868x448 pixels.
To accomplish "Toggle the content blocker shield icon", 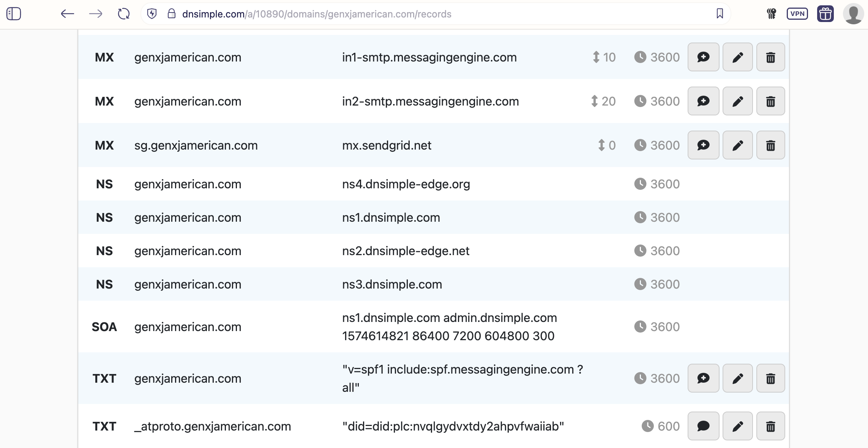I will click(x=152, y=14).
